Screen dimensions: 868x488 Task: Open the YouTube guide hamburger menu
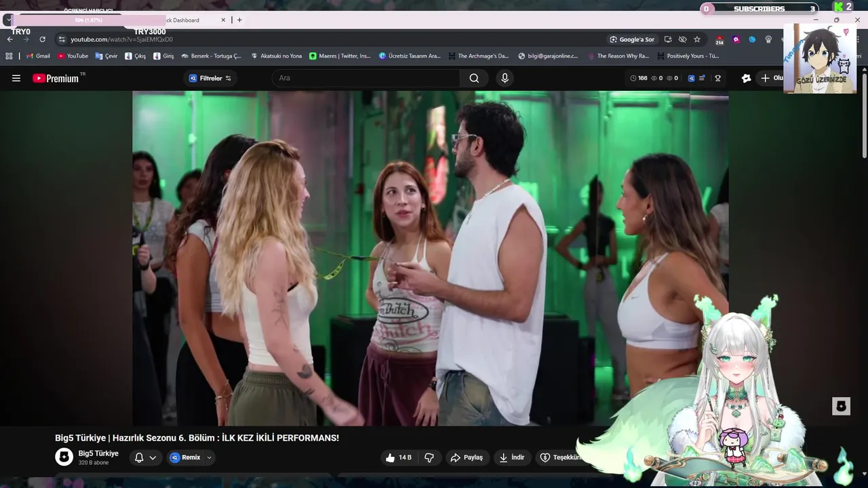point(16,78)
